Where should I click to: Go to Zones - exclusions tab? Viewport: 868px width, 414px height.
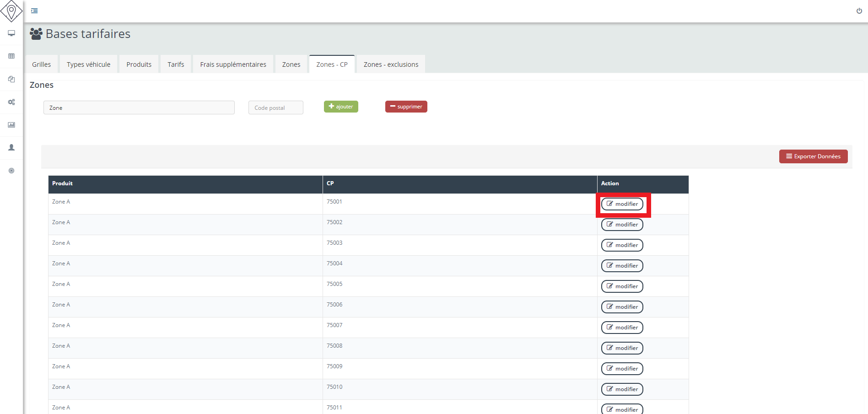[x=391, y=65]
